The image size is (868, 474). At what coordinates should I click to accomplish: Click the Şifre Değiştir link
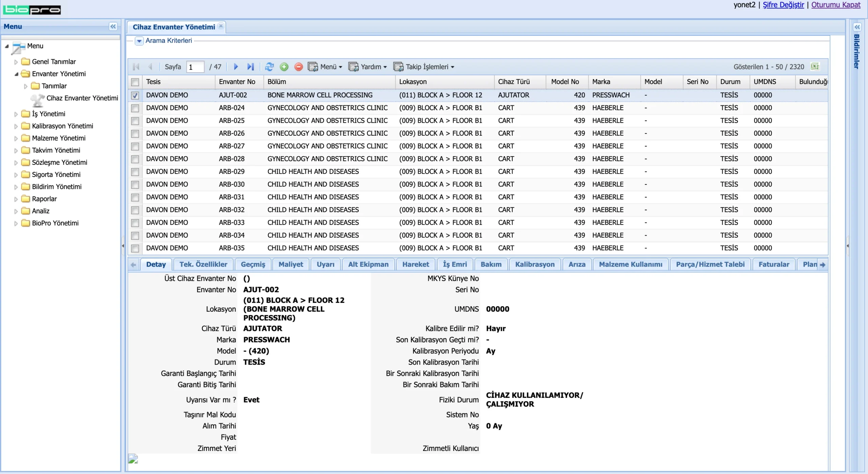pyautogui.click(x=783, y=5)
